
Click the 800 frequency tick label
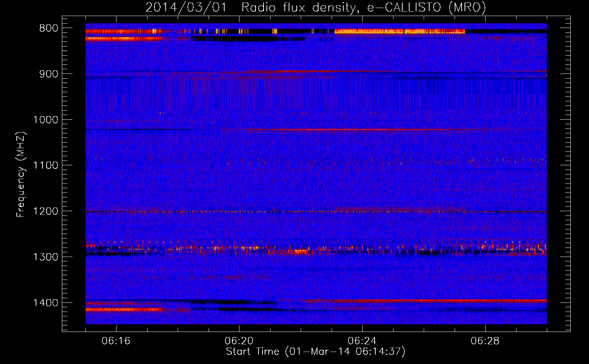click(x=49, y=28)
